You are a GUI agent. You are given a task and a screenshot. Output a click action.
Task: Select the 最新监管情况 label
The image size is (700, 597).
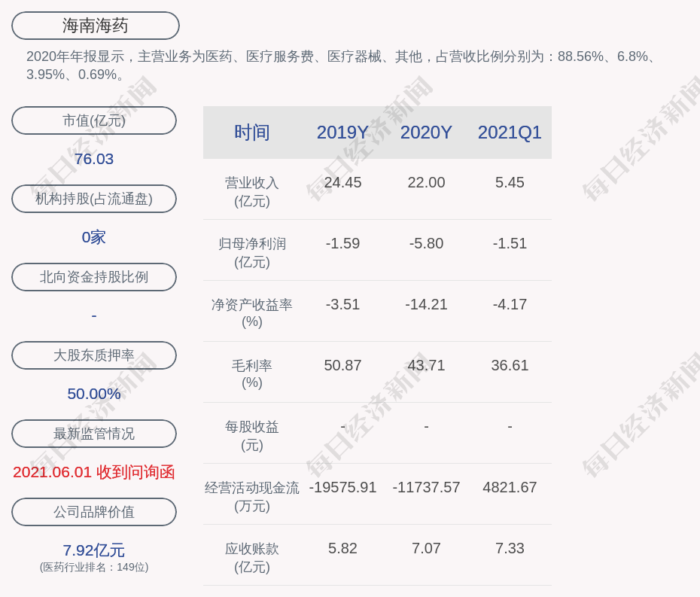[94, 434]
